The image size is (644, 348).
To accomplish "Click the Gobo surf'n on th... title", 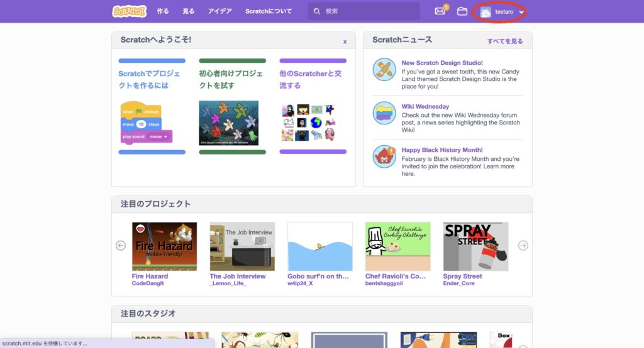I will 318,276.
